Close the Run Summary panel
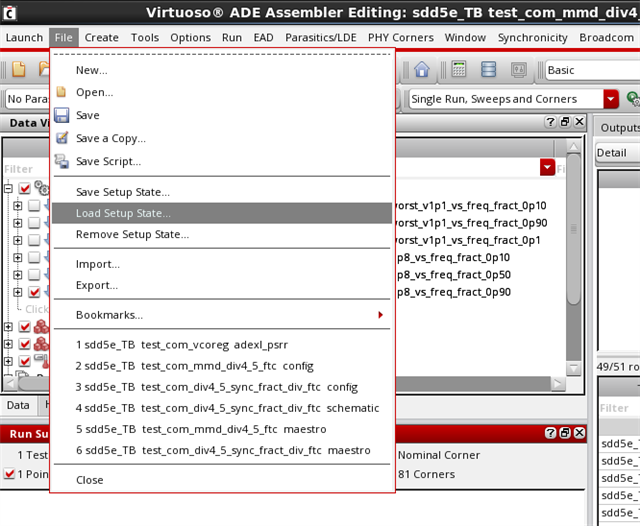The height and width of the screenshot is (526, 640). (x=579, y=433)
